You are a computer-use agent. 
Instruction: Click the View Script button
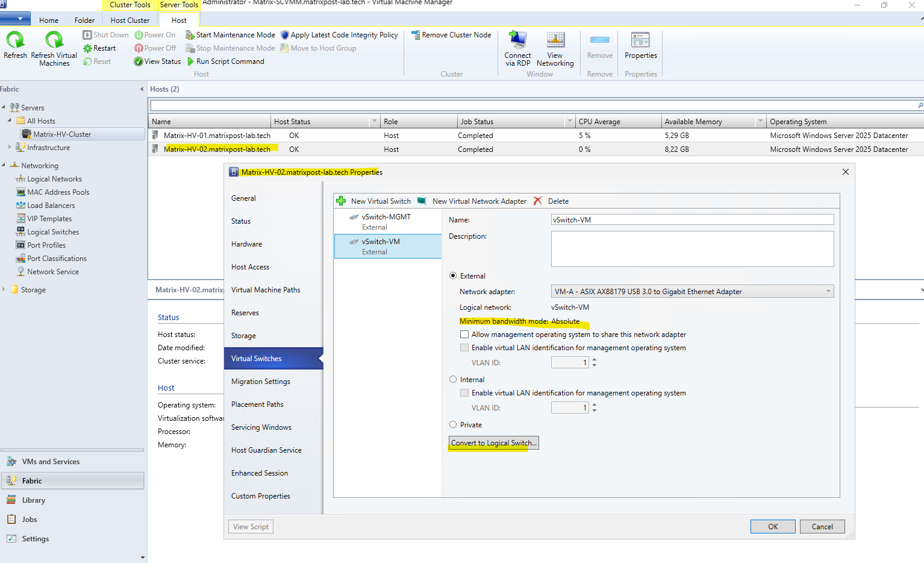click(x=251, y=526)
